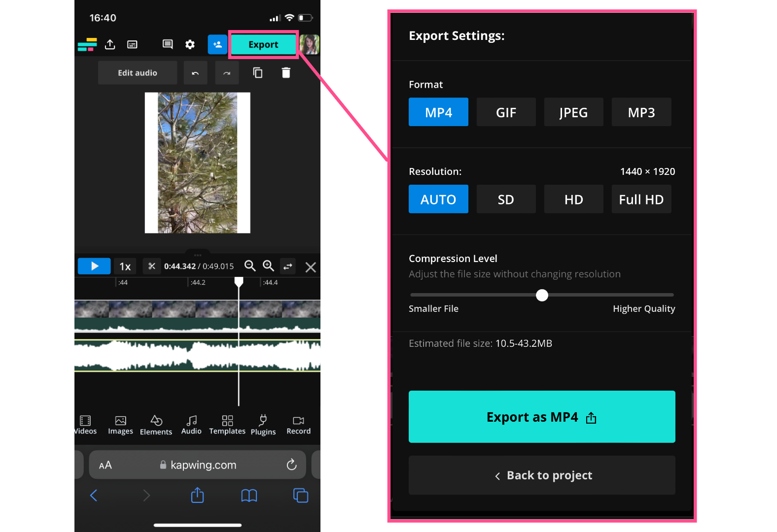Image resolution: width=777 pixels, height=532 pixels.
Task: Click Edit audio button
Action: (138, 73)
